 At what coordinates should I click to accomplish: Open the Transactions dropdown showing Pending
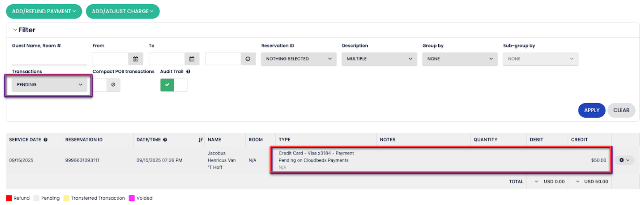click(x=49, y=85)
